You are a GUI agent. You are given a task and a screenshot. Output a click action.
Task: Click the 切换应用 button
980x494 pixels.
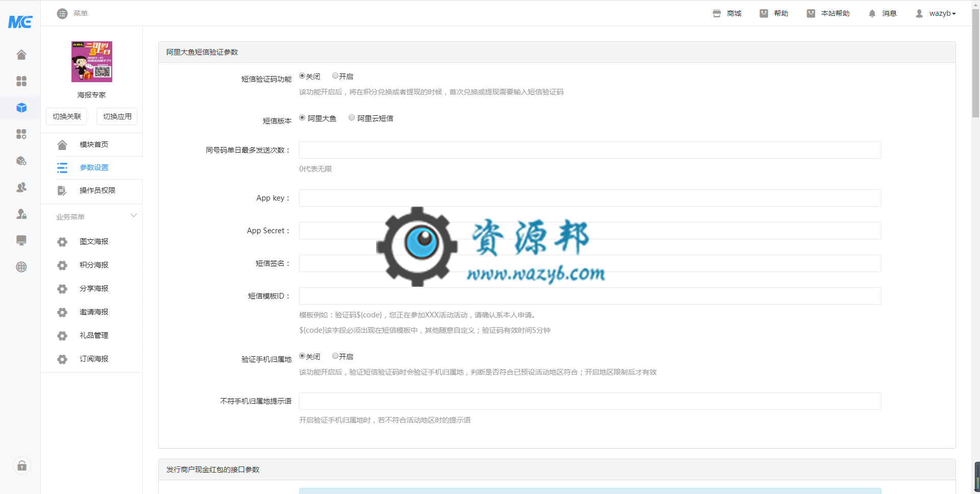[117, 116]
